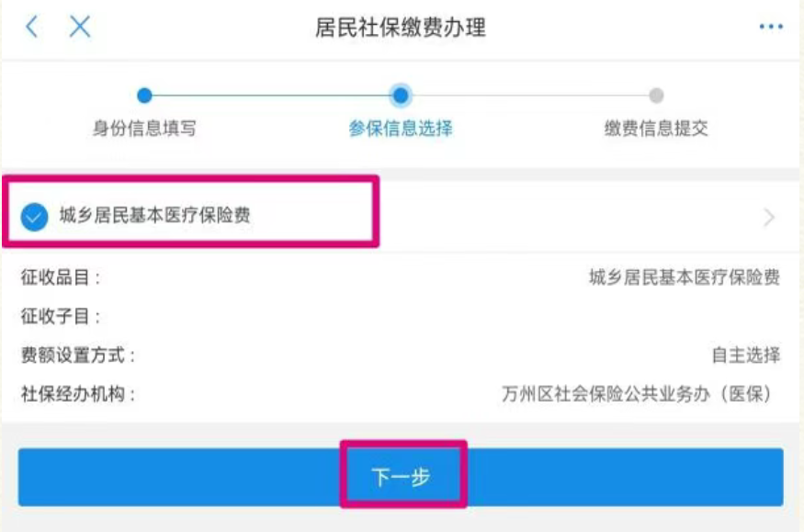Close the page with the X icon
The height and width of the screenshot is (532, 804).
[x=80, y=28]
